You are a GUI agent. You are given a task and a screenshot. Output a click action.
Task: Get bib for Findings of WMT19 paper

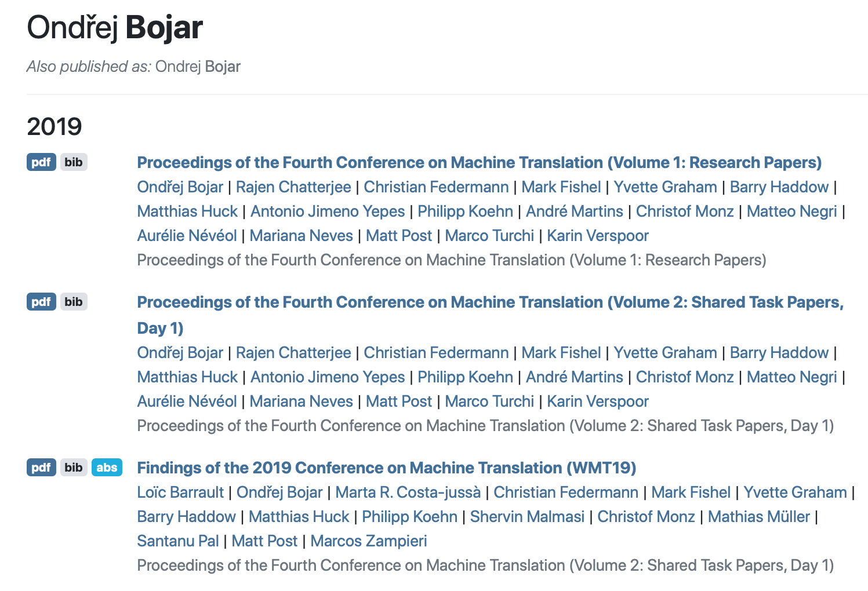(x=74, y=468)
